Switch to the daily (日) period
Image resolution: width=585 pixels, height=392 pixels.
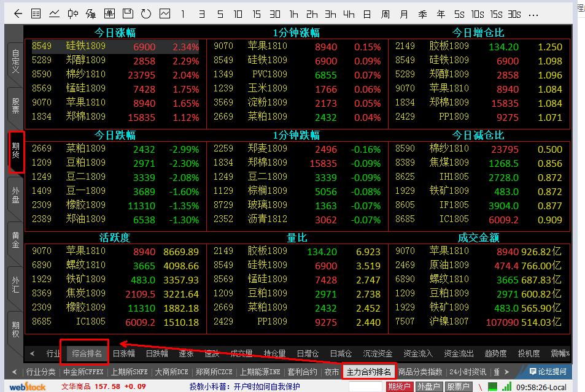(366, 13)
